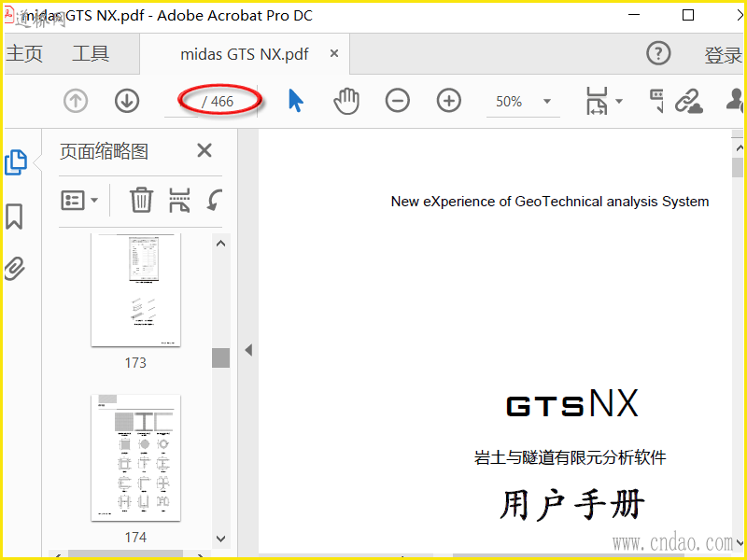The image size is (747, 560).
Task: Select the arrow selection tool
Action: click(x=295, y=101)
